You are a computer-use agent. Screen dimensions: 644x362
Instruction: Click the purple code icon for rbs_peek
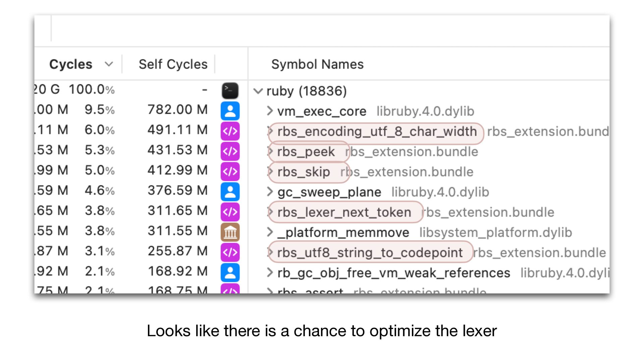tap(230, 151)
